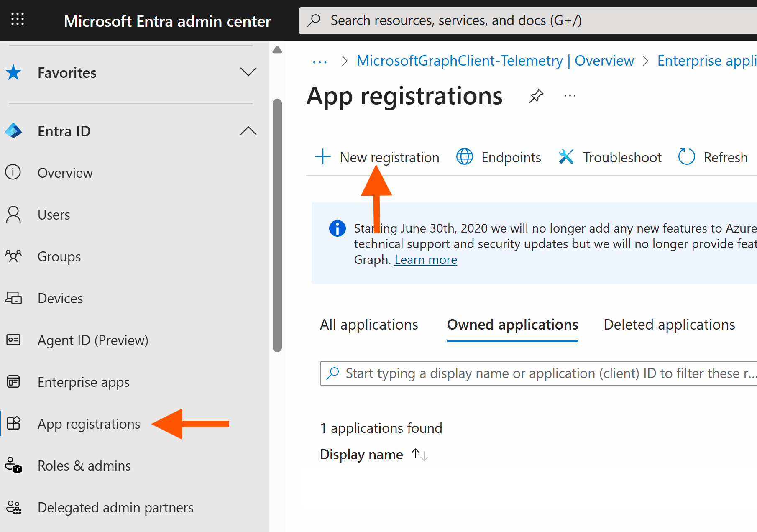Click the Favorites star icon
Screen dimensions: 757x532
[13, 72]
